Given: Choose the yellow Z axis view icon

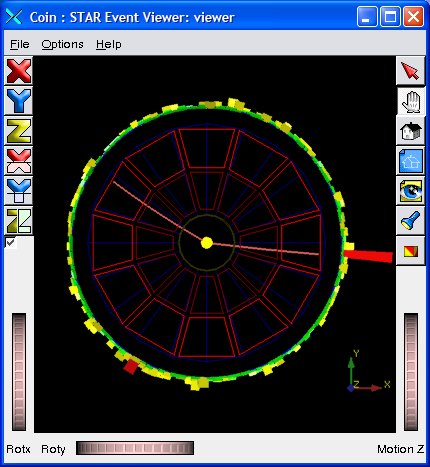Looking at the screenshot, I should pos(19,131).
